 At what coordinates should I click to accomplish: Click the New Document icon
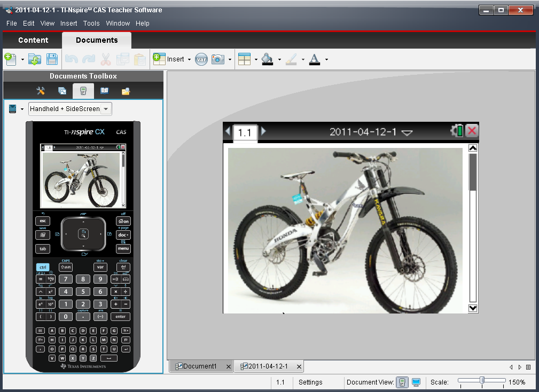pos(10,59)
